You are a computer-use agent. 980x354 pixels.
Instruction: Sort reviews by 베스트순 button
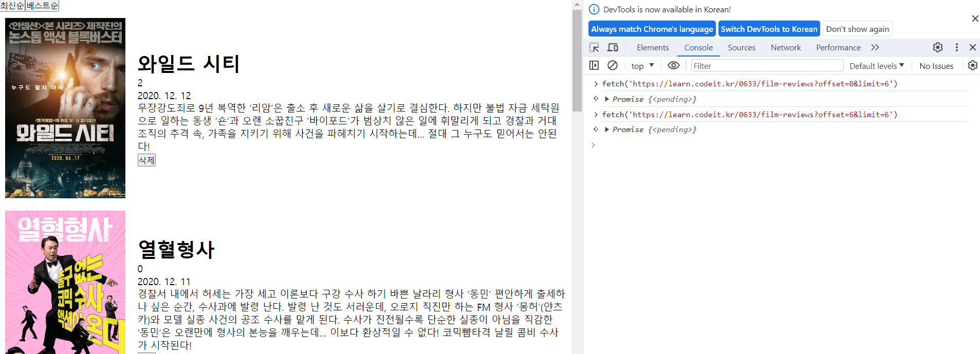42,6
